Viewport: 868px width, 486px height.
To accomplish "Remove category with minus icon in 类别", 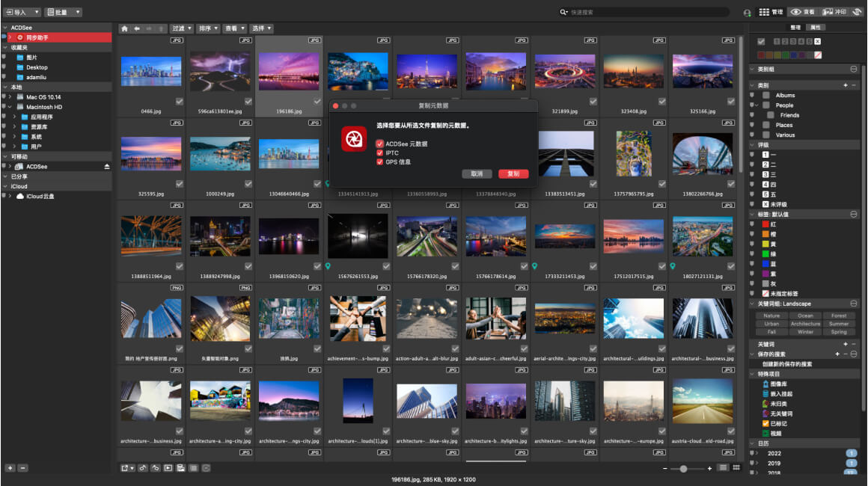I will [x=854, y=85].
